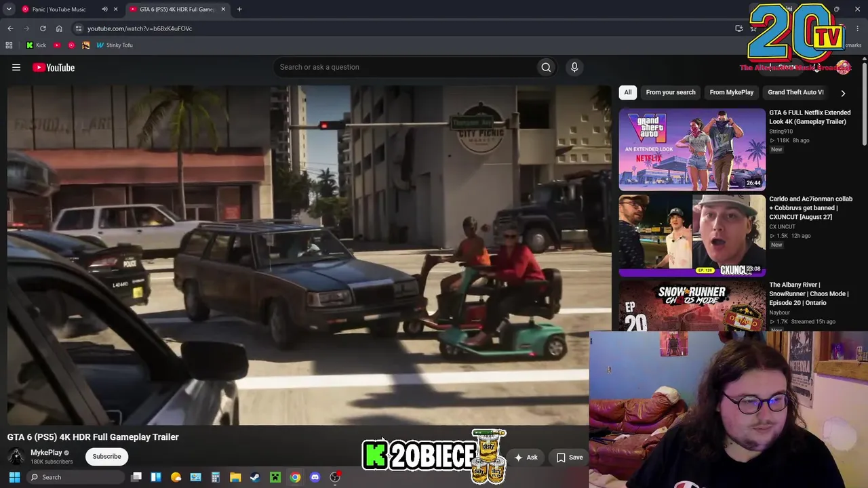
Task: Open the MykePlay channel avatar
Action: pos(16,457)
